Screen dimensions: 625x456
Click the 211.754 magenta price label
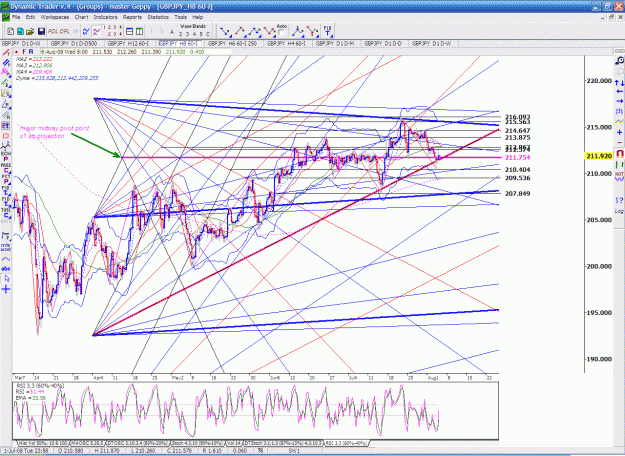[x=517, y=157]
